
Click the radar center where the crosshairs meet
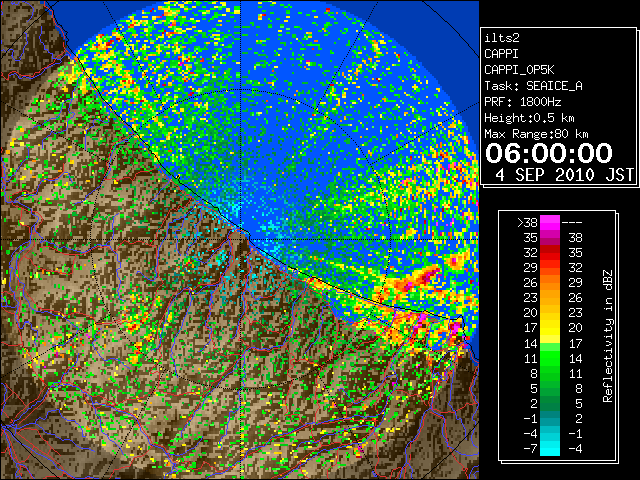click(241, 239)
